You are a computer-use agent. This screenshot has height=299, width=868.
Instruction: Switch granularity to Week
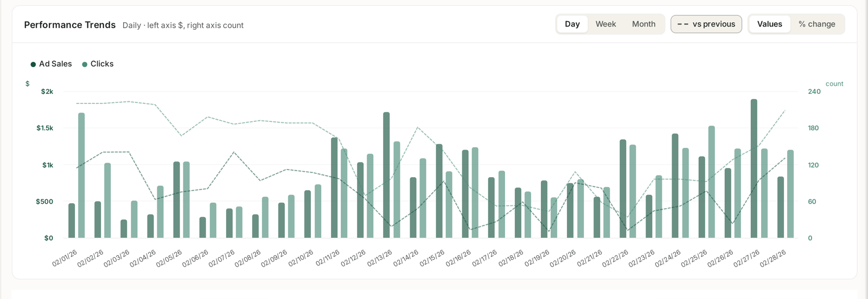click(605, 24)
